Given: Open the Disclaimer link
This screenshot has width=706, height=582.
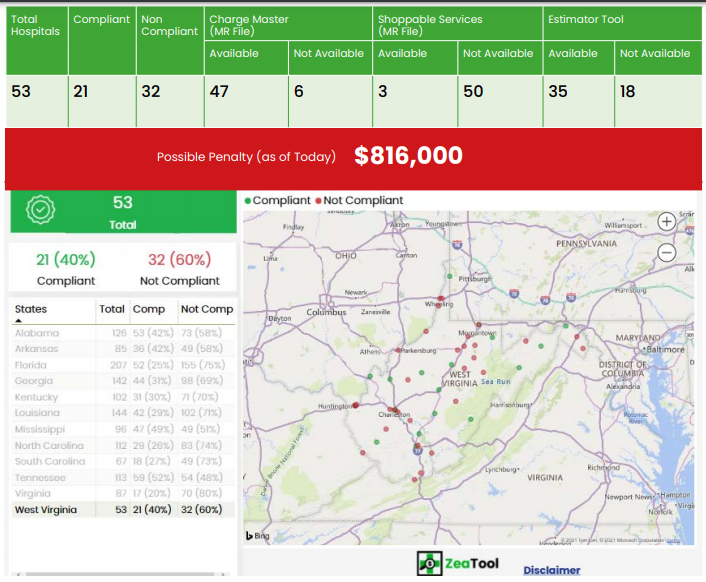Looking at the screenshot, I should (x=551, y=570).
